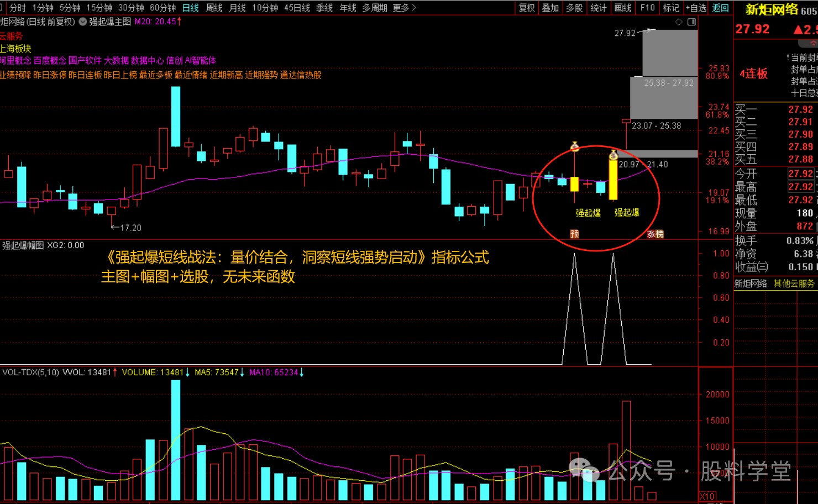Open the 画线 drawing tools
The width and height of the screenshot is (818, 504).
click(623, 8)
